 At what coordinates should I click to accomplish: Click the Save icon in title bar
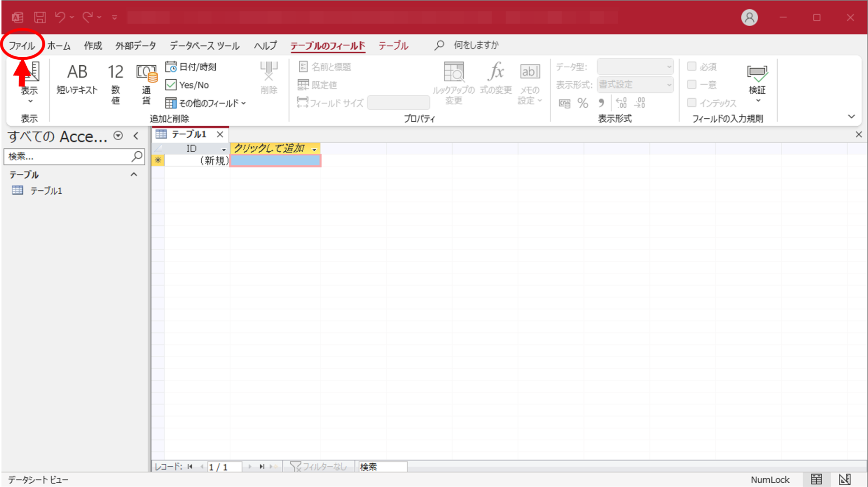[40, 17]
